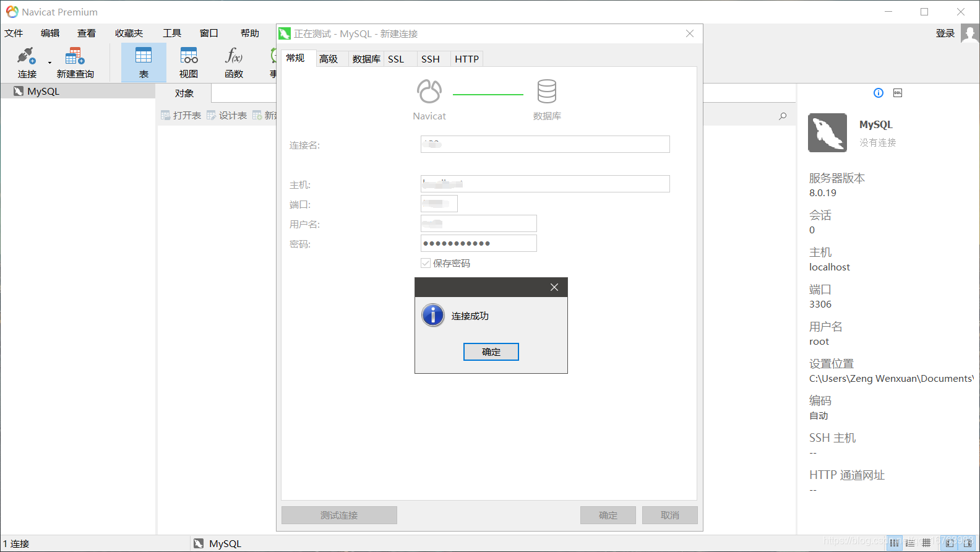The image size is (980, 552).
Task: Click the username value root
Action: [x=819, y=342]
